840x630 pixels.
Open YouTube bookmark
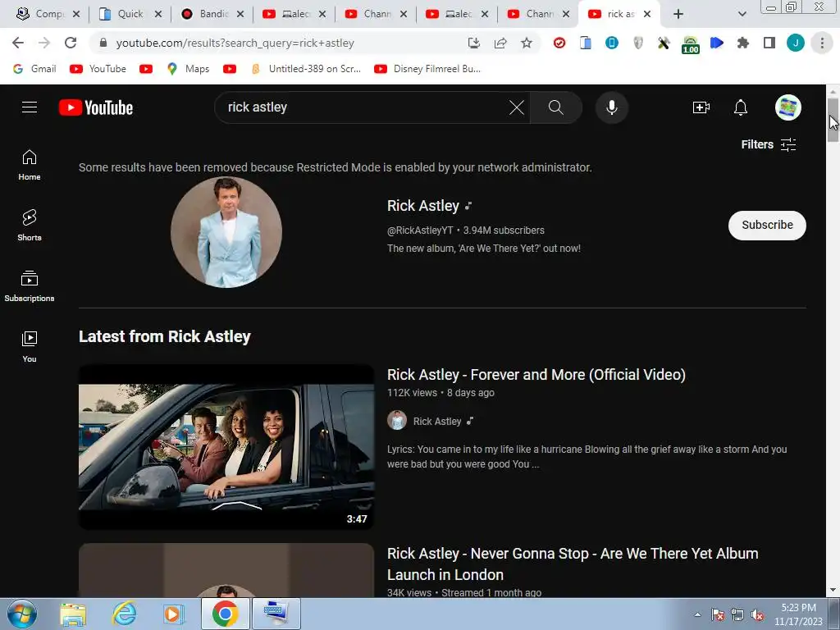[98, 69]
